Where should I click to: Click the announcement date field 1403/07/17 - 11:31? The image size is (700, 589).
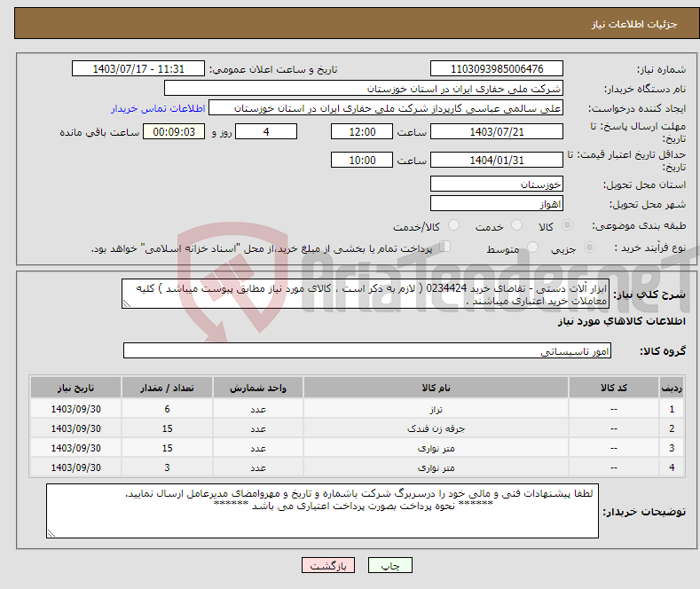(x=138, y=68)
